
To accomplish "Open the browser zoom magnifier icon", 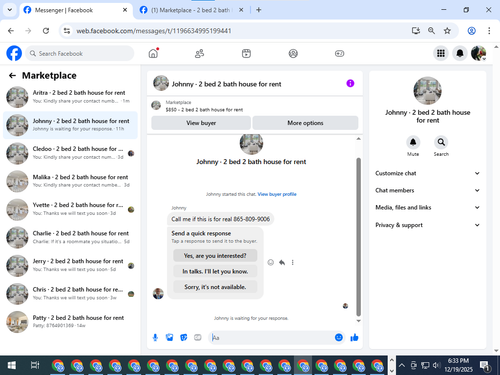I will point(431,31).
